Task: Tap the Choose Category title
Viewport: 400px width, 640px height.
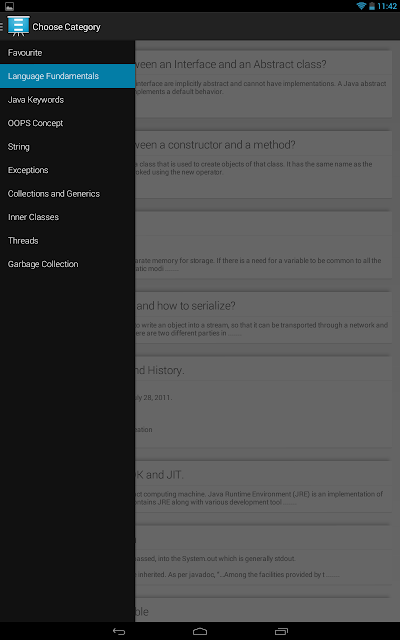Action: [66, 27]
